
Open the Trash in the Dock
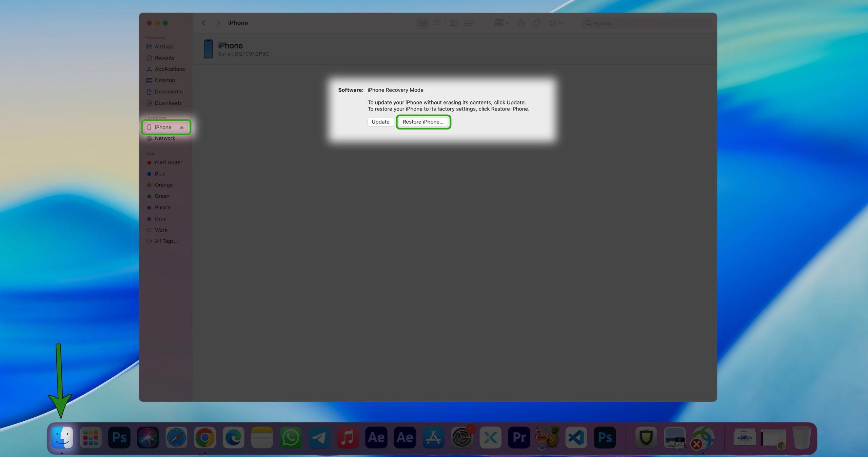(802, 437)
